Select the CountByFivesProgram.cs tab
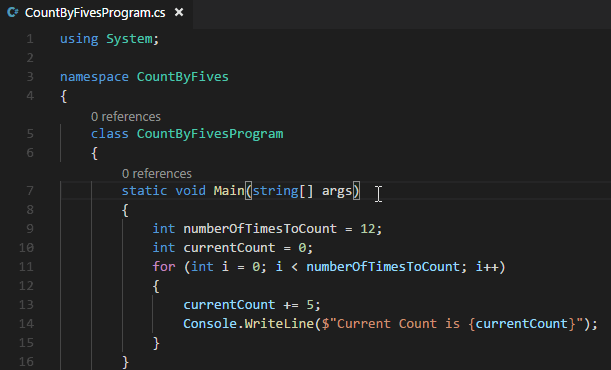Image resolution: width=611 pixels, height=370 pixels. [96, 13]
